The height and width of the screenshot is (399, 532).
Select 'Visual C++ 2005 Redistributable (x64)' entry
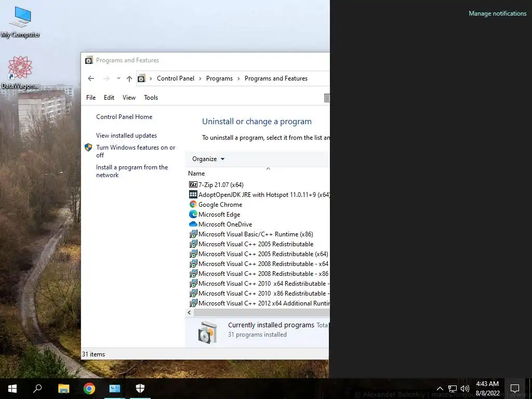[x=263, y=254]
